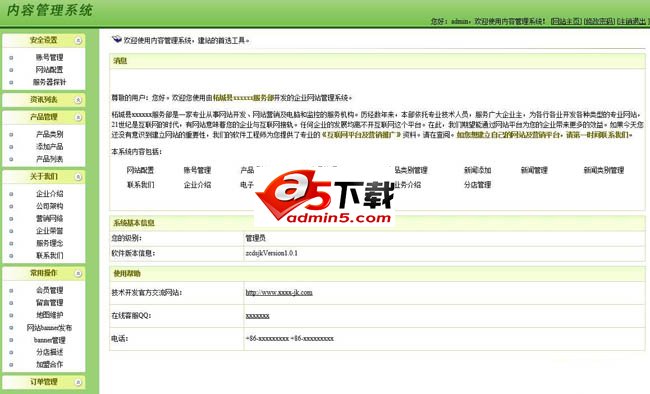Click the 消息 panel header
The image size is (650, 394).
(377, 61)
